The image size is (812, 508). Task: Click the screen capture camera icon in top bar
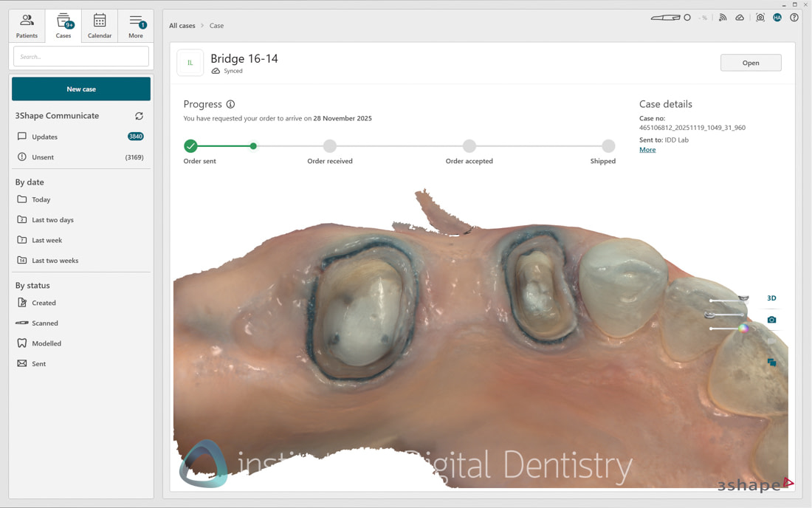click(x=760, y=18)
